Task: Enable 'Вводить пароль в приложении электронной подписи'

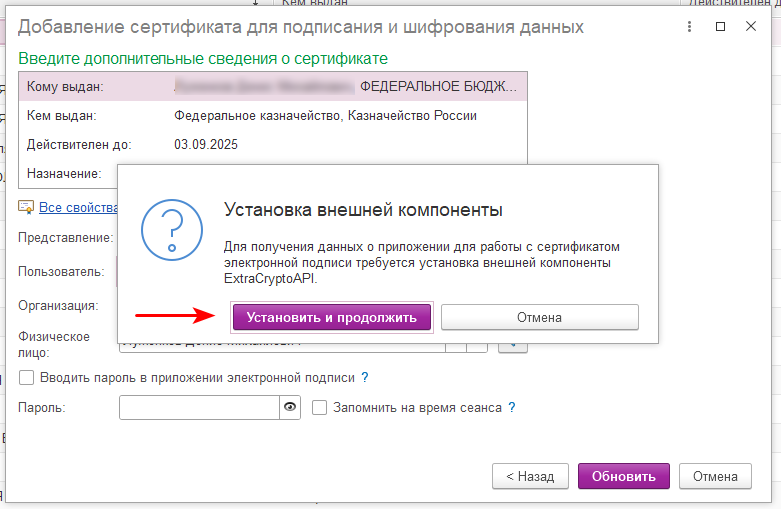Action: click(27, 377)
